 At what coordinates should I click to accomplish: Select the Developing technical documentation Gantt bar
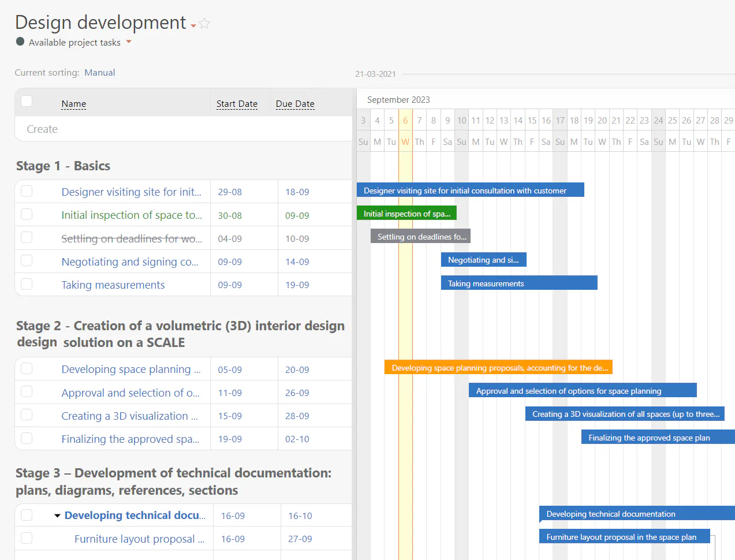(637, 514)
